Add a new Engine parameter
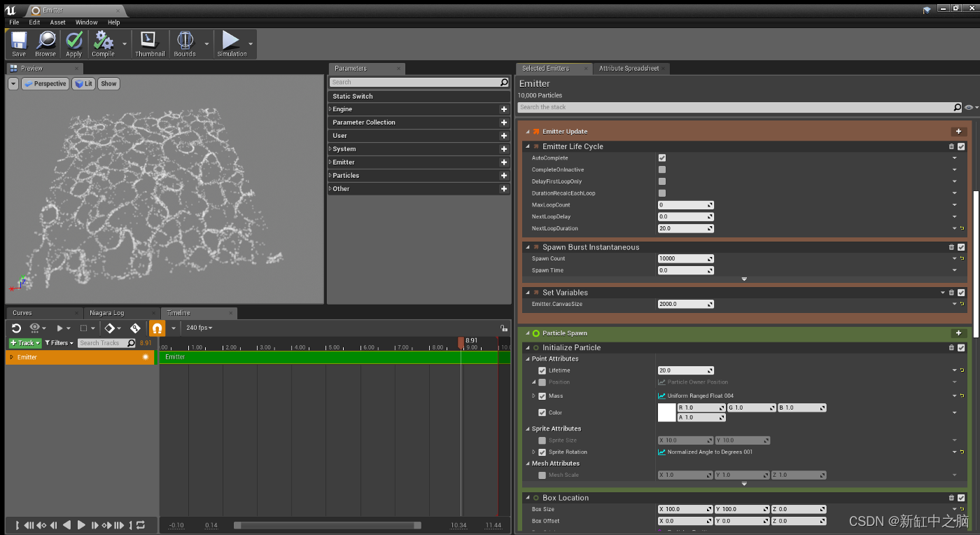 503,109
